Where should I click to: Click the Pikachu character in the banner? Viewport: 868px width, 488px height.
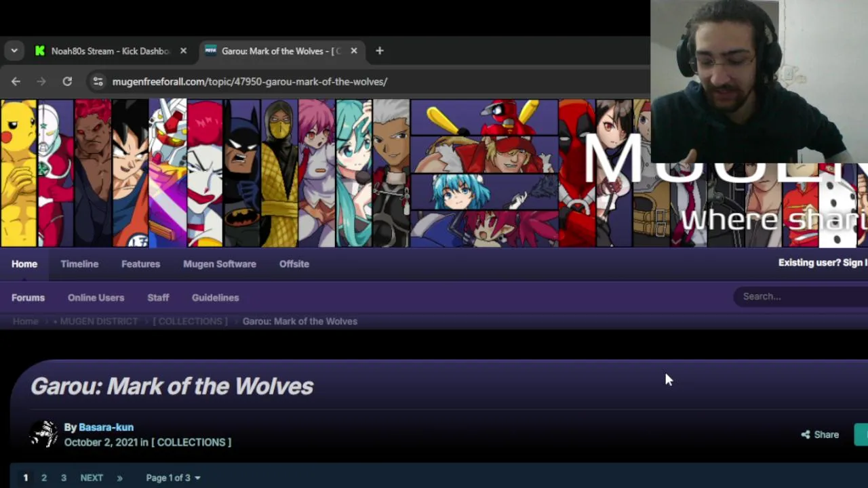[18, 173]
